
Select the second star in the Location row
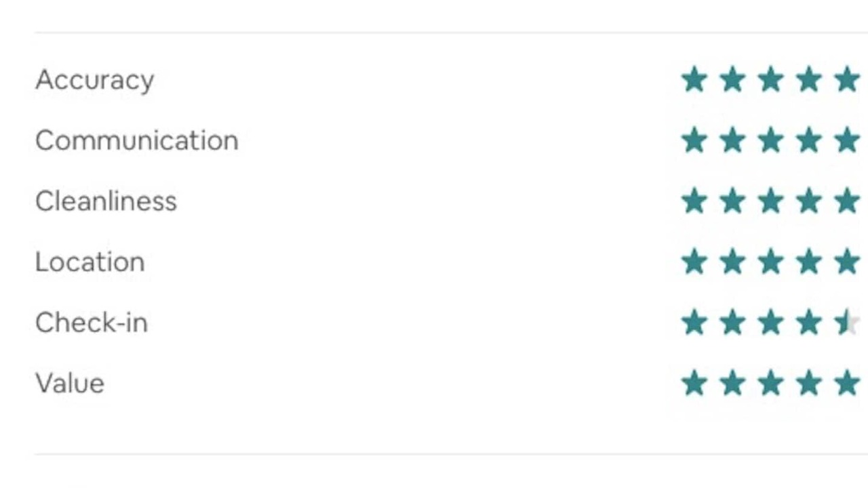pos(732,262)
